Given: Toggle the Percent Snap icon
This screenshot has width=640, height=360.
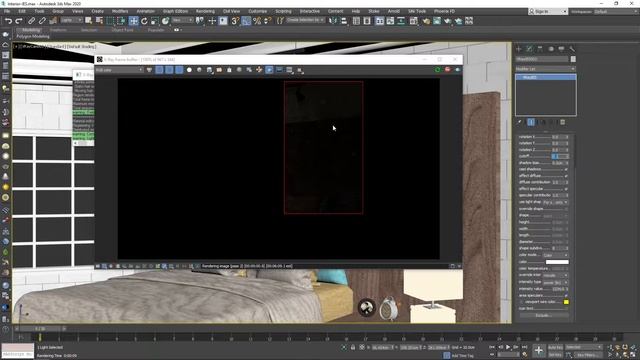Looking at the screenshot, I should (x=257, y=21).
